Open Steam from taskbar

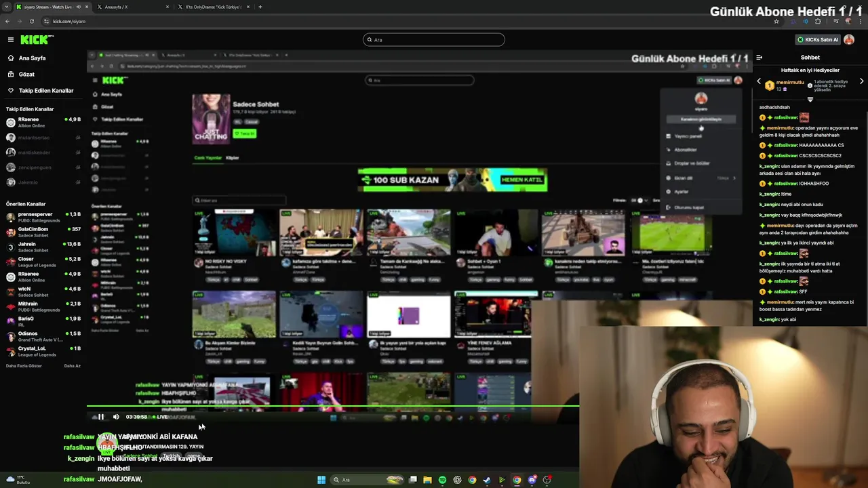coord(487,480)
